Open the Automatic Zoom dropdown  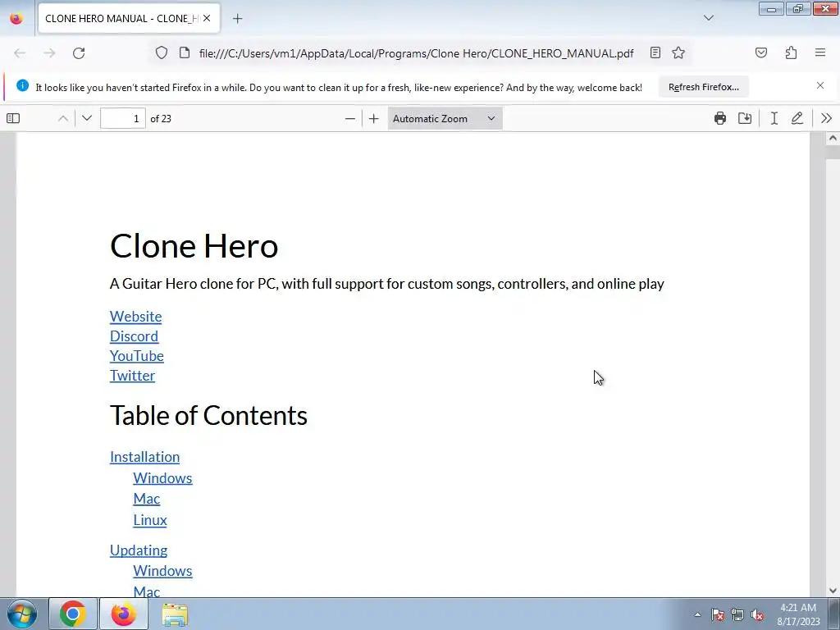point(445,118)
